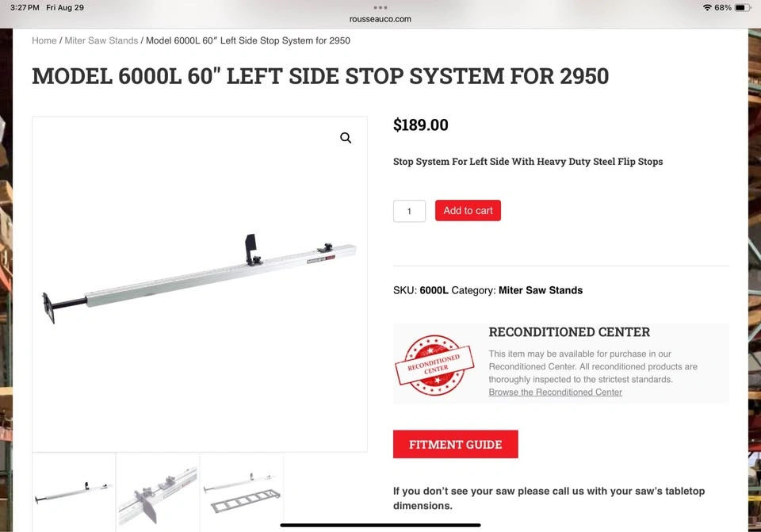Click the main product image
Image resolution: width=761 pixels, height=532 pixels.
click(x=200, y=285)
